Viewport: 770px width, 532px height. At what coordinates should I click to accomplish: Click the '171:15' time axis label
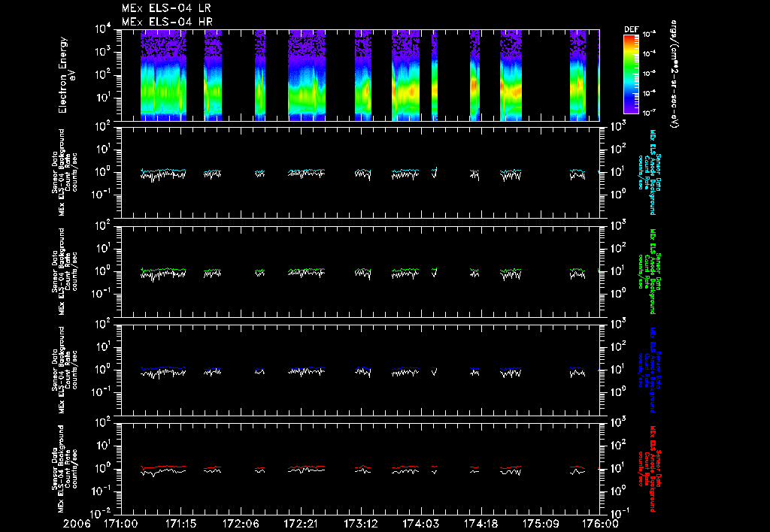(180, 524)
